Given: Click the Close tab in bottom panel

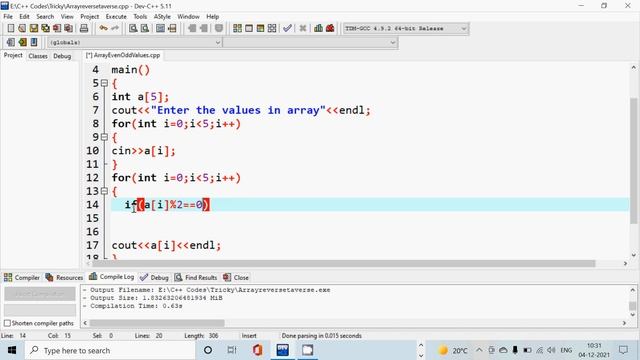Looking at the screenshot, I should point(236,277).
